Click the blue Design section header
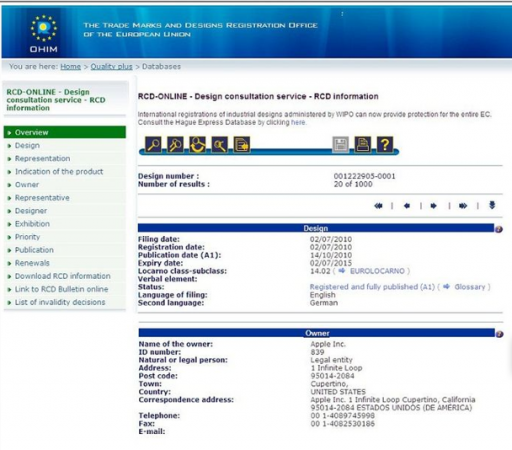 [x=316, y=228]
